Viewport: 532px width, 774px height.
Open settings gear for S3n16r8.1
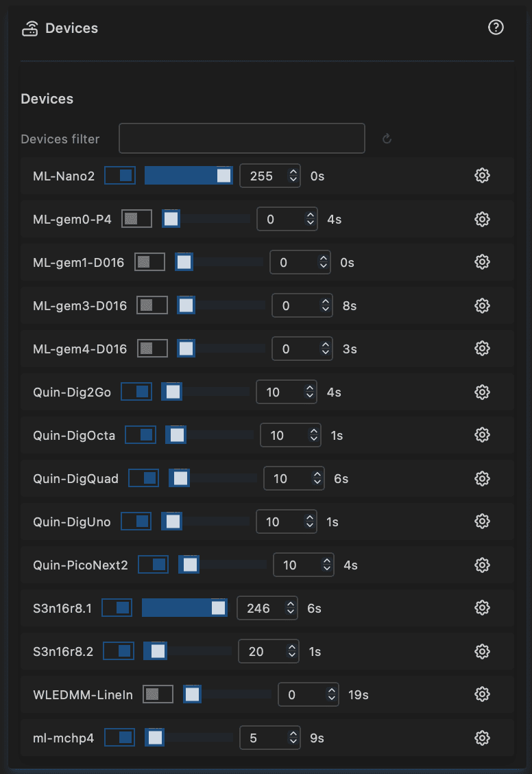coord(482,608)
